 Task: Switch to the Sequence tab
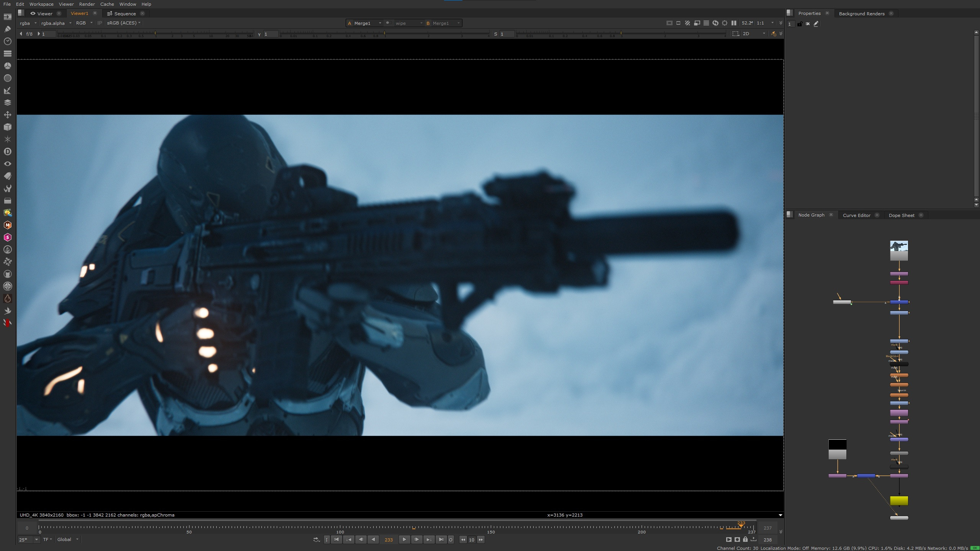[125, 13]
